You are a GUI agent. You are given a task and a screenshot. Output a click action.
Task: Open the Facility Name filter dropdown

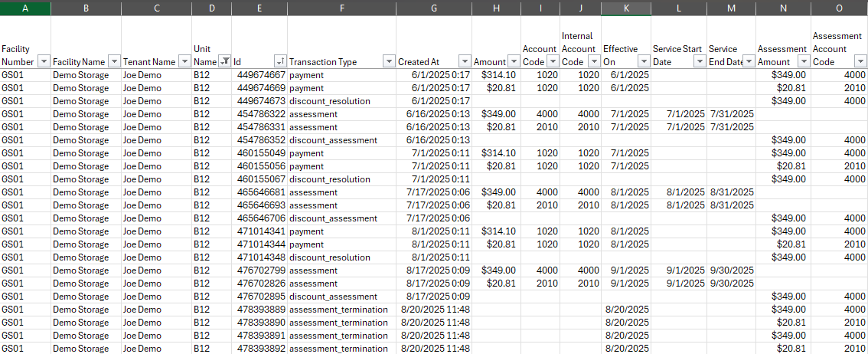pyautogui.click(x=114, y=62)
